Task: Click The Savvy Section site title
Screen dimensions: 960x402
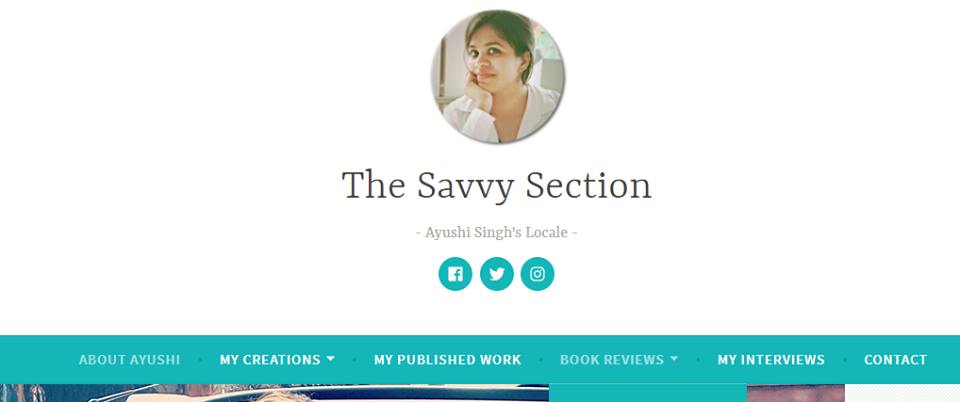Action: [497, 185]
